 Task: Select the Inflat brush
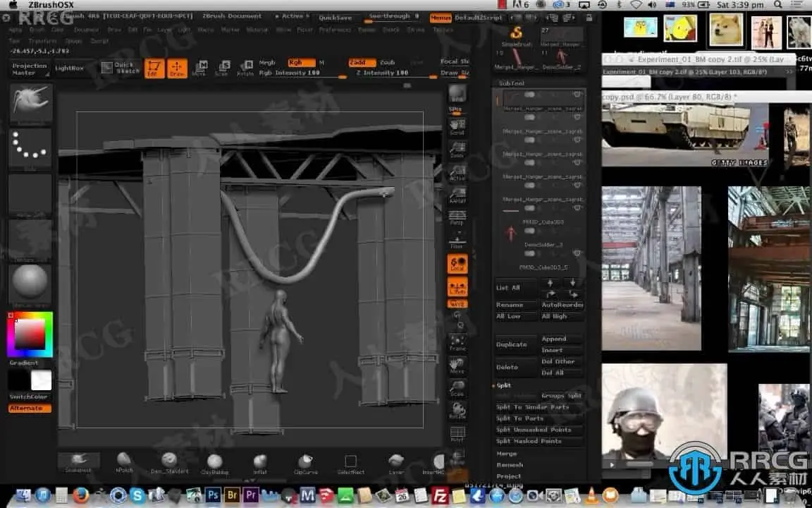click(x=260, y=462)
